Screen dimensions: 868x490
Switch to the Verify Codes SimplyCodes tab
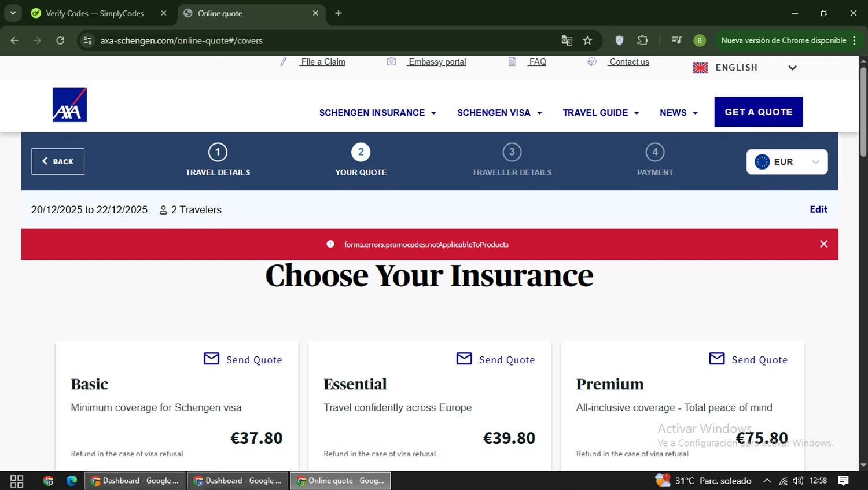point(98,13)
